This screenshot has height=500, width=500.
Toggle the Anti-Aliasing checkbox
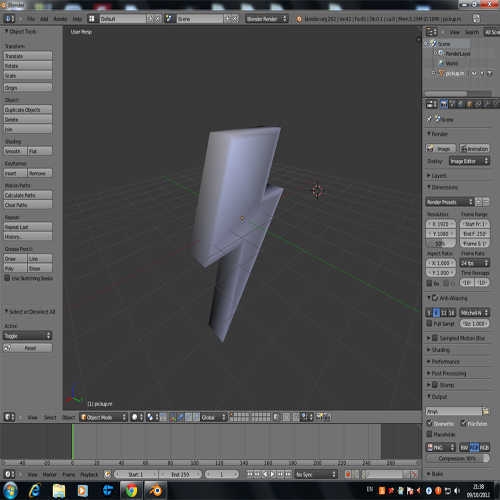click(435, 298)
